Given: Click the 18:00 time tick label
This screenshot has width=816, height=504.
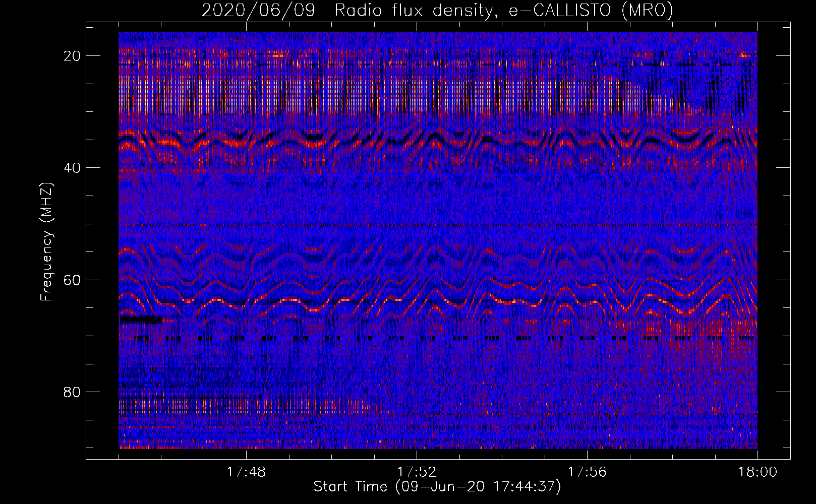Looking at the screenshot, I should point(757,472).
